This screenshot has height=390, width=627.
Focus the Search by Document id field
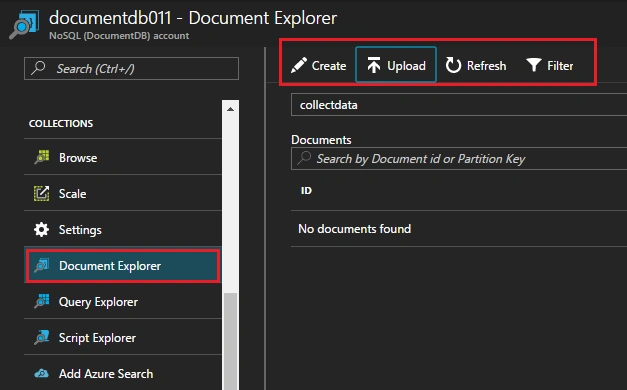pos(459,158)
